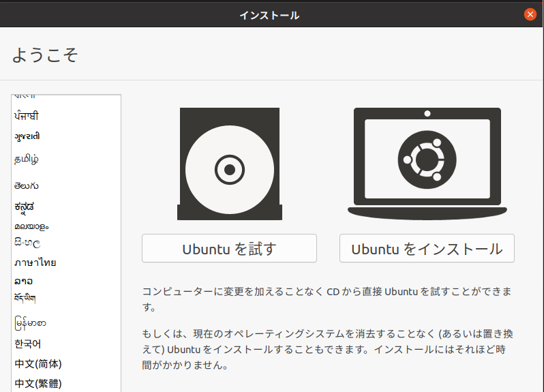Select தமிழ் (Tamil) in the language list
544x392 pixels.
(27, 159)
